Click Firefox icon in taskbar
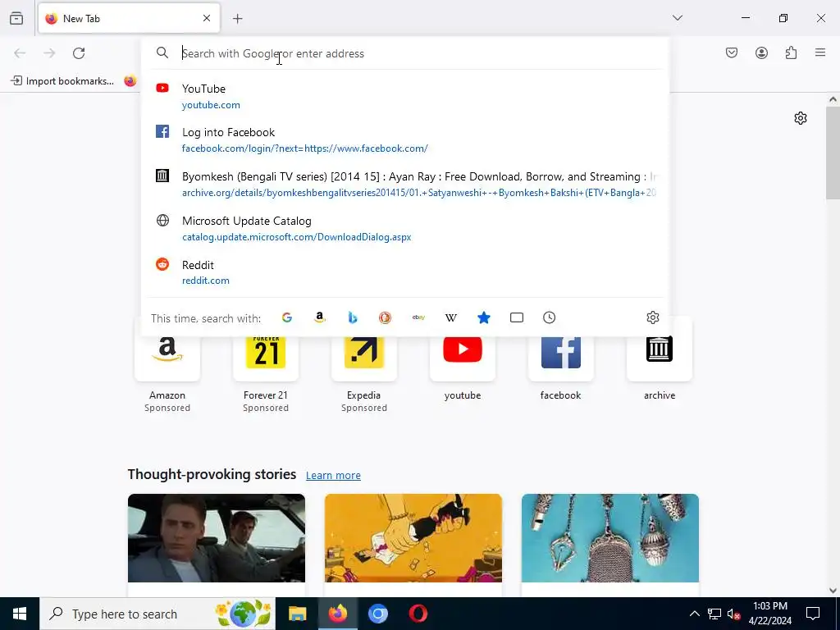Viewport: 840px width, 630px height. 337,614
